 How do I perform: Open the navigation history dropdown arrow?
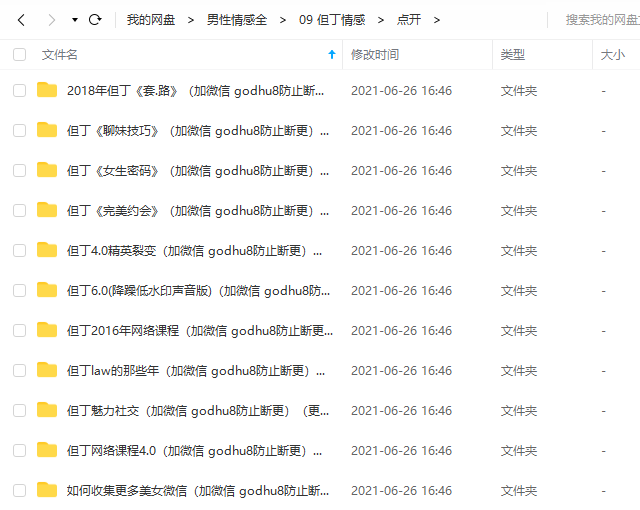75,20
